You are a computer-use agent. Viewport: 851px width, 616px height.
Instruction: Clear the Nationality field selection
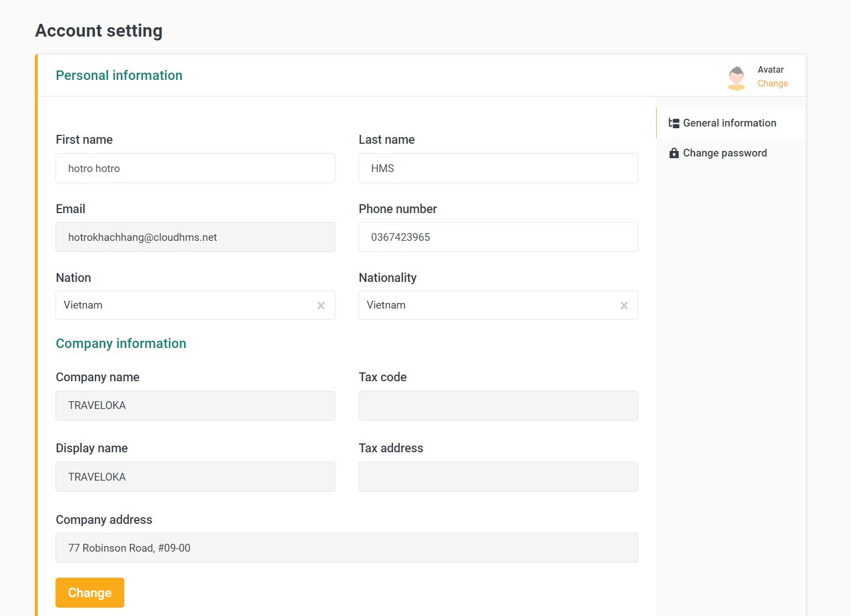[x=624, y=306]
